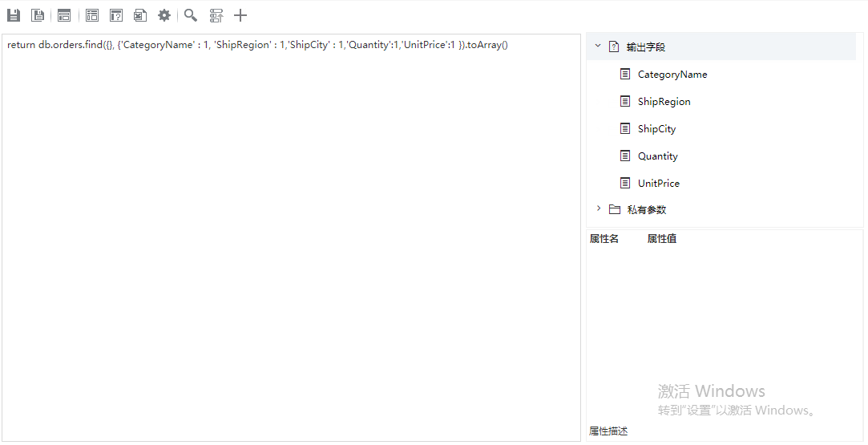The height and width of the screenshot is (445, 868).
Task: Click the icon beside Quantity field
Action: click(x=625, y=156)
